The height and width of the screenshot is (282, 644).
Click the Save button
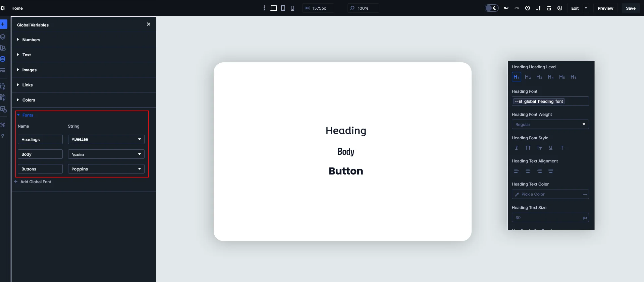pyautogui.click(x=631, y=8)
